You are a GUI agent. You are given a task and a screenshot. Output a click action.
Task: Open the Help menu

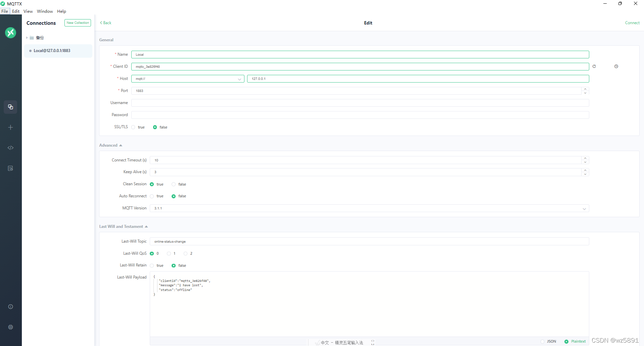pos(61,11)
